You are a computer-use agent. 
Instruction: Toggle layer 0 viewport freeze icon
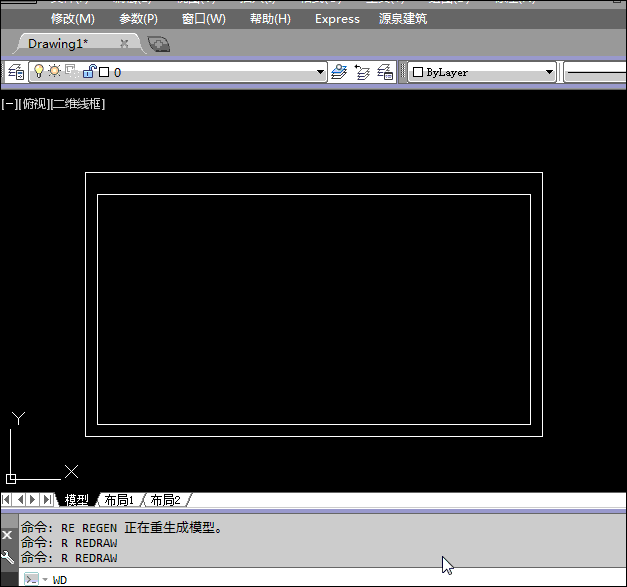72,71
